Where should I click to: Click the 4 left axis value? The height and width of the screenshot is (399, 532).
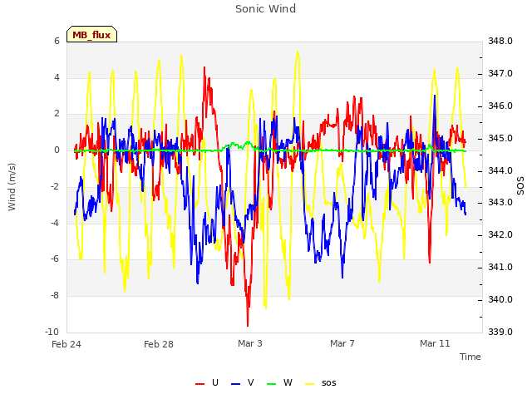tap(57, 77)
